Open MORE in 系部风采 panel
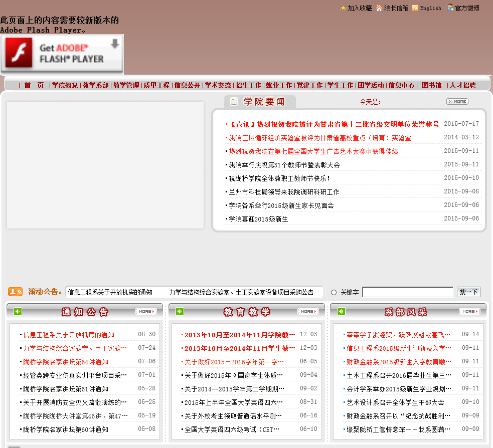Screen dimensions: 493x448 [x=470, y=311]
